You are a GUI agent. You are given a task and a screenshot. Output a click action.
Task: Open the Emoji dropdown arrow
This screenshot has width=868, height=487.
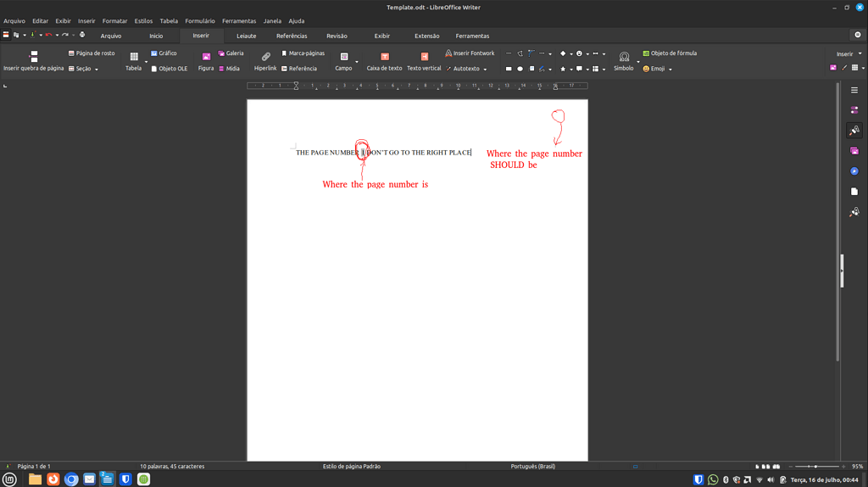670,70
